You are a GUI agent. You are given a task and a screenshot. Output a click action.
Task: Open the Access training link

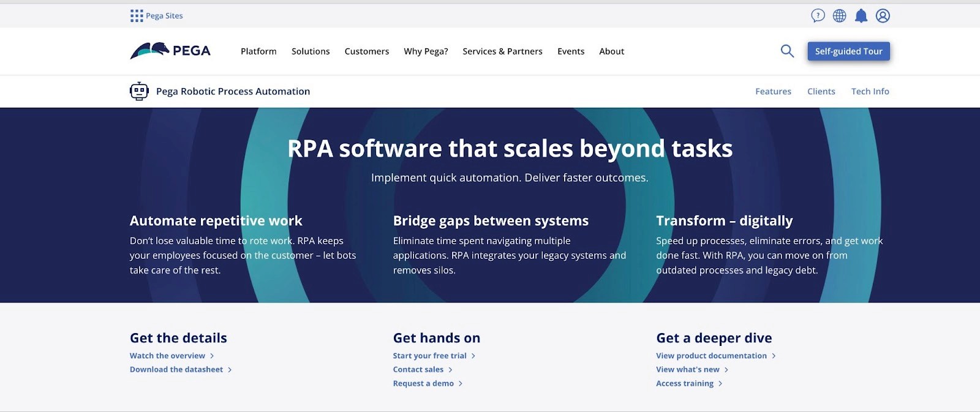[x=685, y=384]
